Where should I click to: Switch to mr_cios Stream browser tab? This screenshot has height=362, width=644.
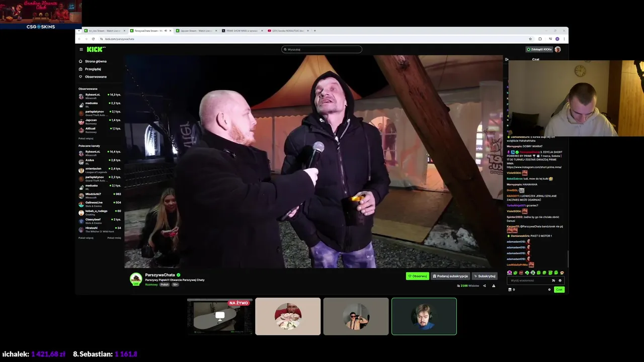pos(104,31)
